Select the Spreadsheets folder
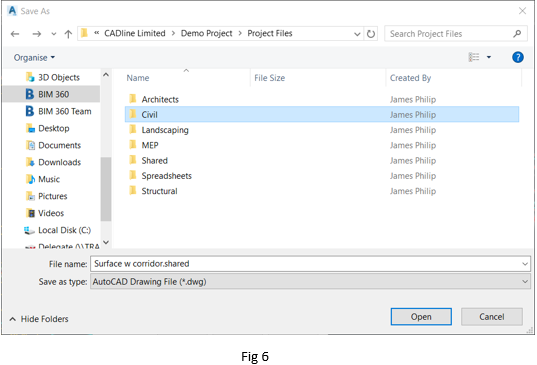 coord(322,176)
